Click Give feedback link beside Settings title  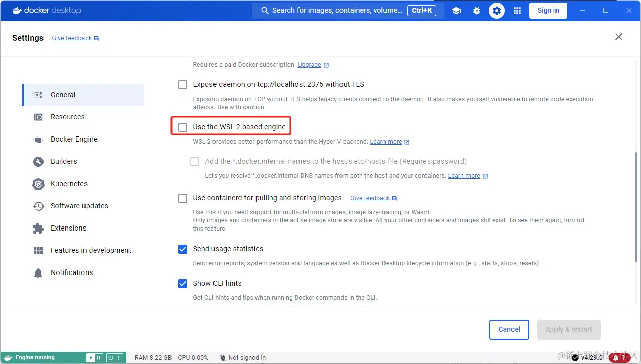tap(75, 38)
